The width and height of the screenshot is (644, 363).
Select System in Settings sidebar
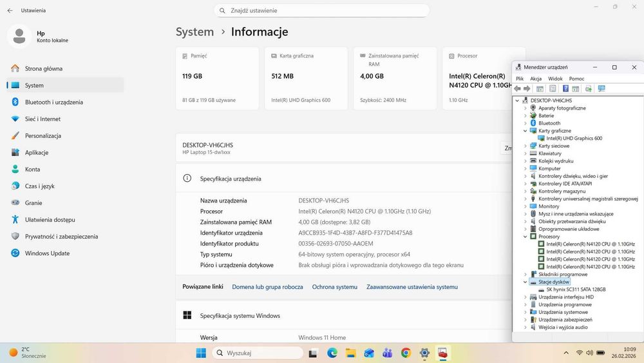point(65,85)
